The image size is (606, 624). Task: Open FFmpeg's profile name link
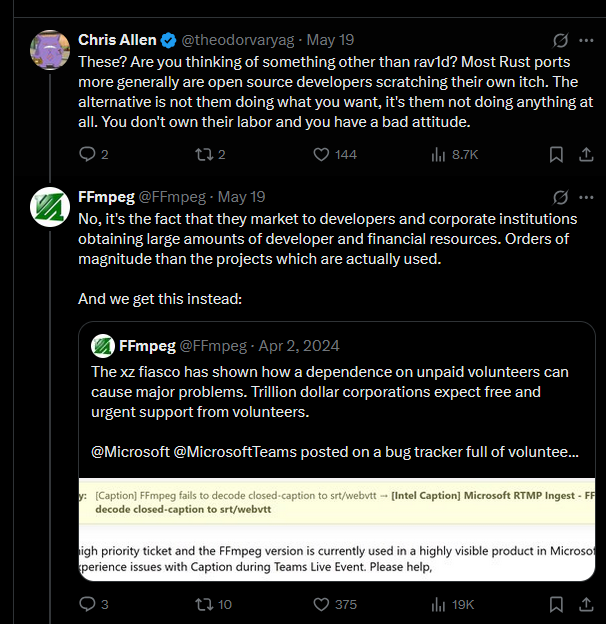click(106, 197)
